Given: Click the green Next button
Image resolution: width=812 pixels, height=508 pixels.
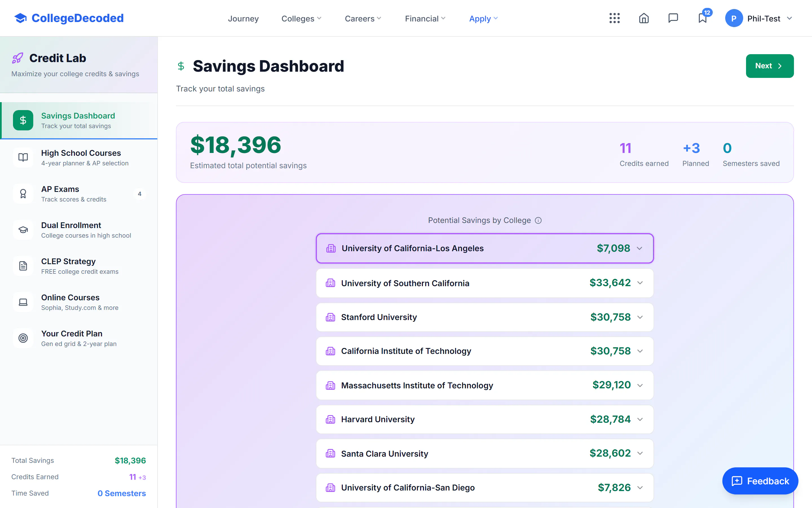Looking at the screenshot, I should pyautogui.click(x=770, y=66).
